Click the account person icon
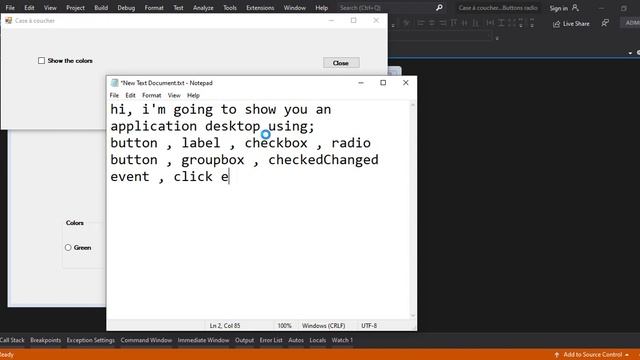Screen dimensions: 640x360 (575, 8)
